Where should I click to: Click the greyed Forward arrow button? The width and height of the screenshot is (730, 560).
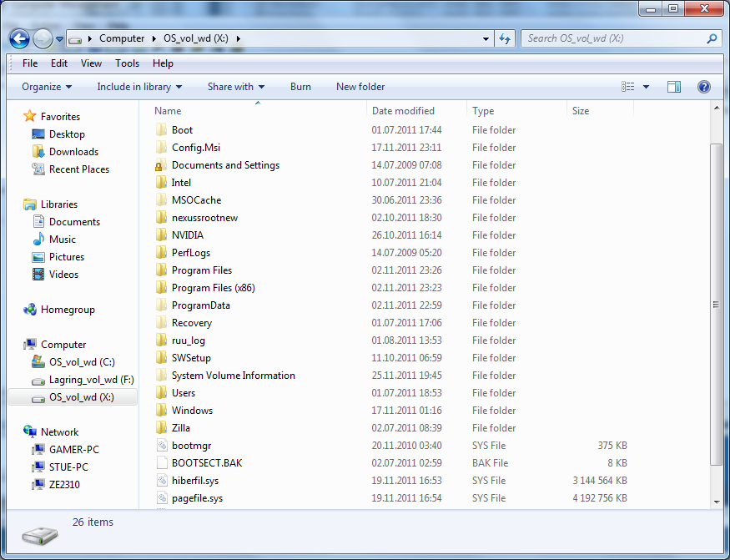coord(43,38)
